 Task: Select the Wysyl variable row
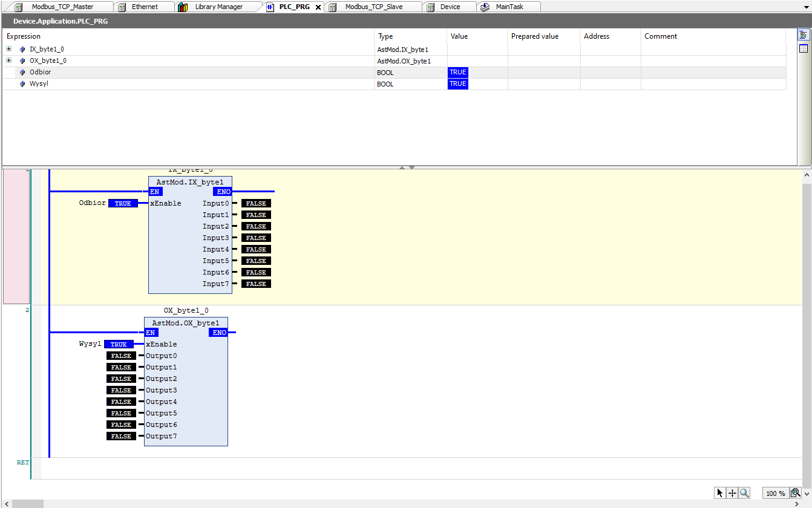395,84
